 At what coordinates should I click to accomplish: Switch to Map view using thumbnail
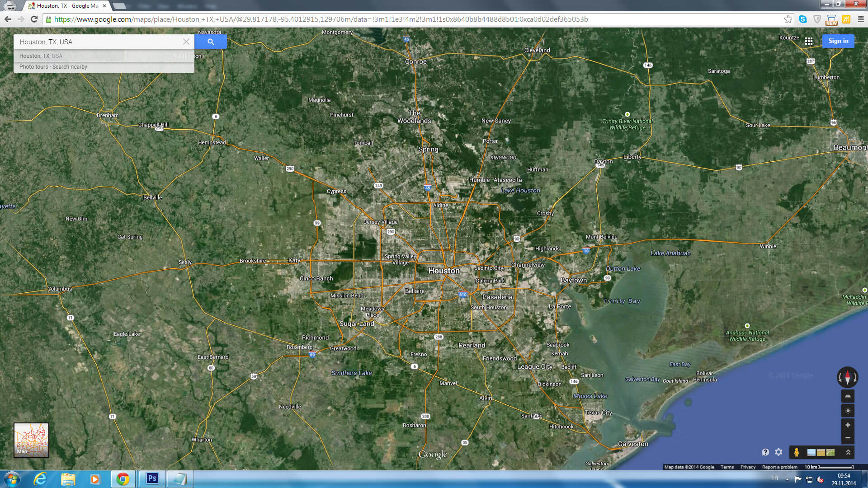click(31, 440)
